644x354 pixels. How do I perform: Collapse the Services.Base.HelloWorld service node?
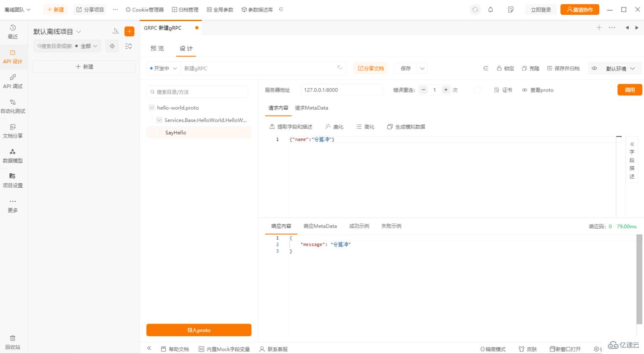click(159, 120)
